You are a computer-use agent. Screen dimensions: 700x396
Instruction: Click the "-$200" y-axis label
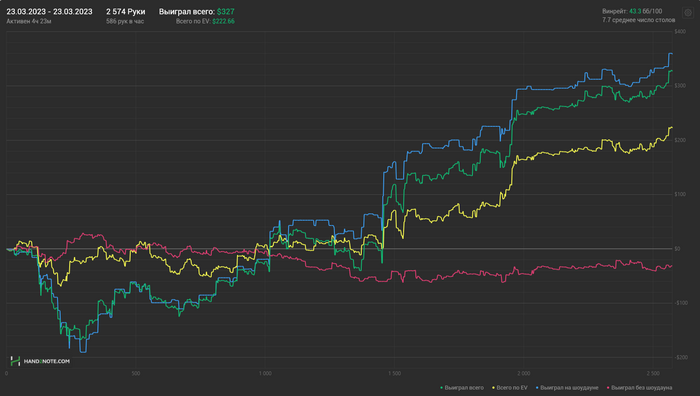tap(681, 357)
